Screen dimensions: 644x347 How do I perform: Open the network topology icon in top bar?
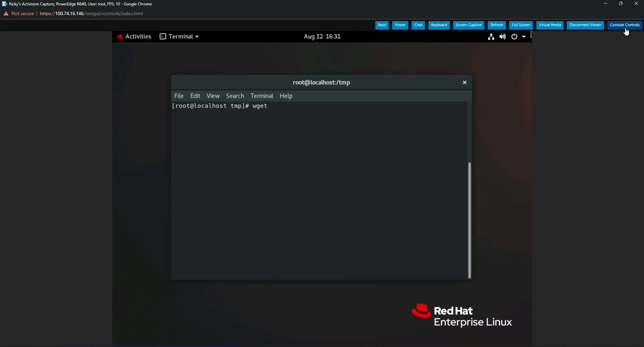(x=491, y=37)
